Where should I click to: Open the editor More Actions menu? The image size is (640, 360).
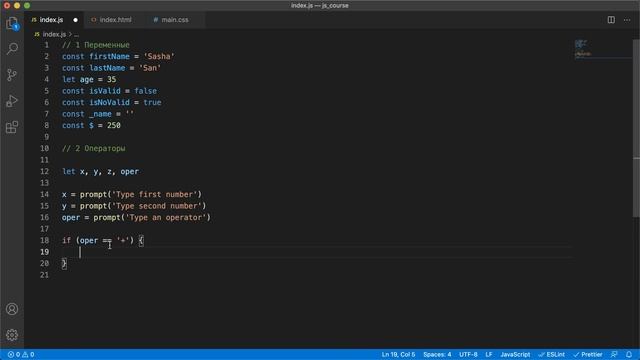click(x=627, y=20)
